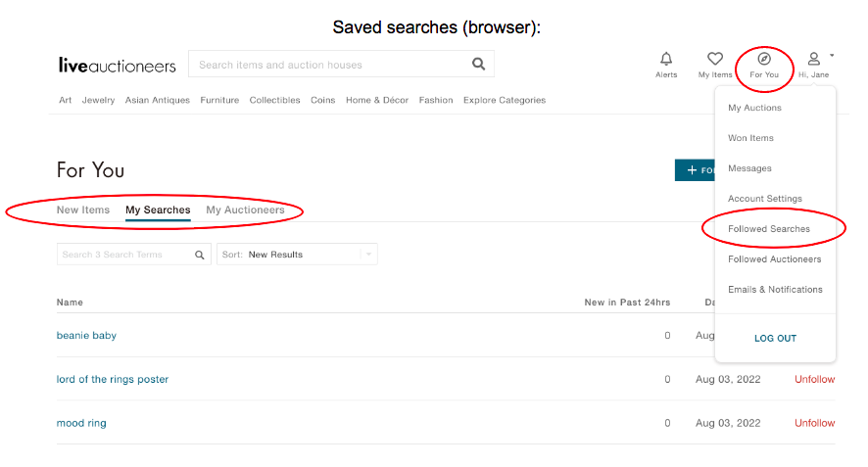The width and height of the screenshot is (868, 467).
Task: Choose Account Settings menu entry
Action: point(765,199)
